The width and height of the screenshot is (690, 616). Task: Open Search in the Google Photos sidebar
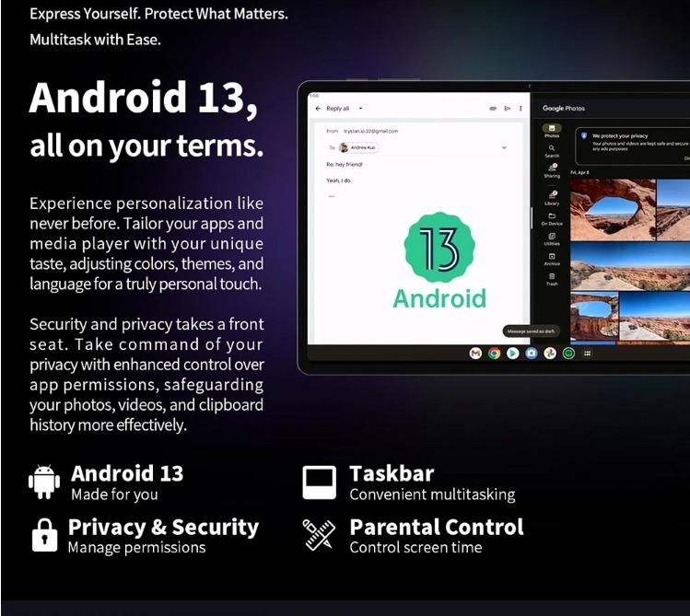pyautogui.click(x=552, y=151)
